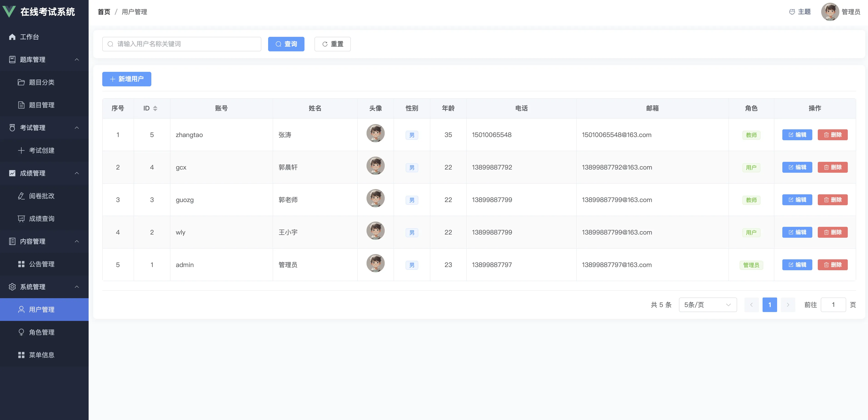
Task: Collapse the 题库管理 menu group
Action: click(77, 60)
